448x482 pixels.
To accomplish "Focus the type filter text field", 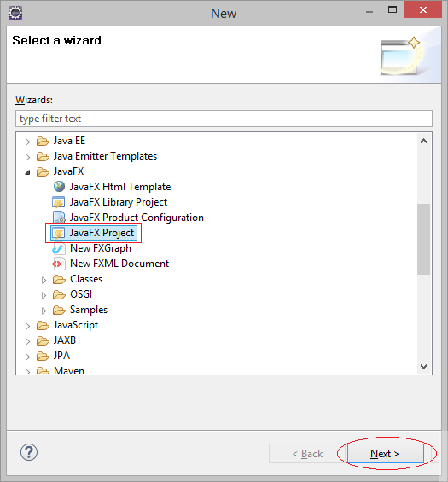I will [x=224, y=119].
